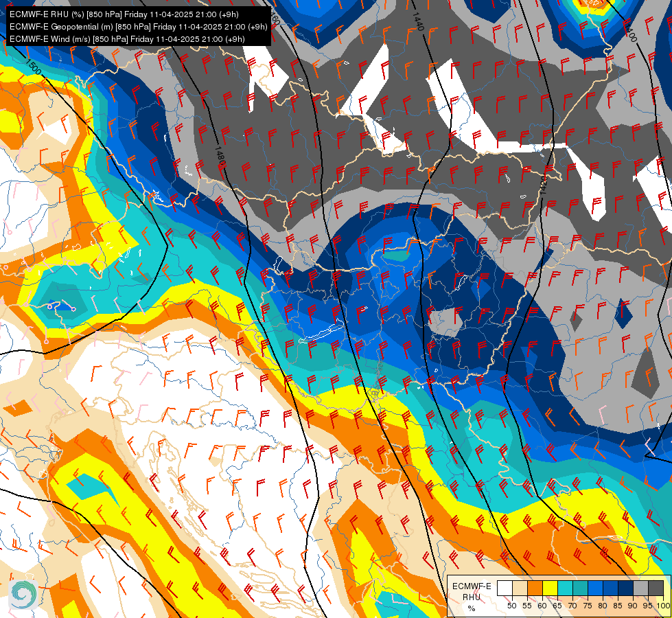Image resolution: width=672 pixels, height=618 pixels.
Task: Click the bright blue 75–80% legend swatch
Action: coord(596,588)
